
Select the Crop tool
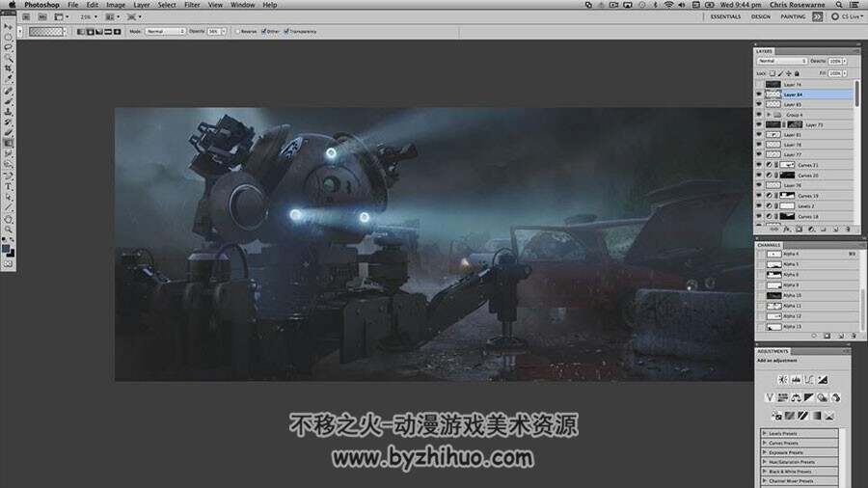point(8,68)
